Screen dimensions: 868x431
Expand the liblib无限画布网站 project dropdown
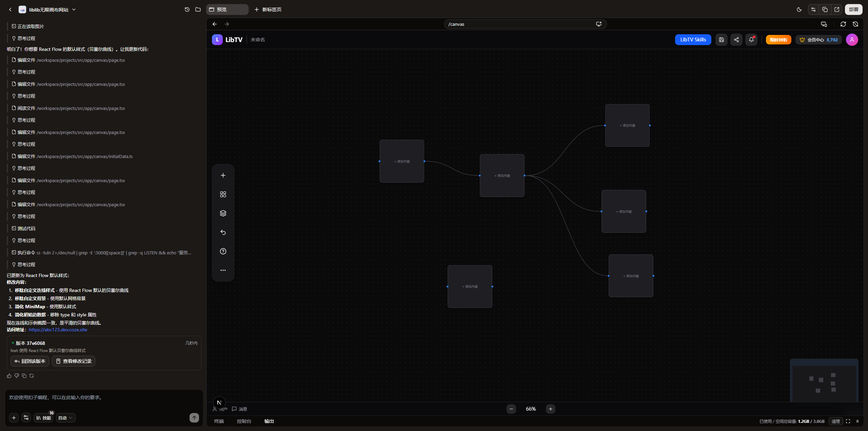point(74,9)
